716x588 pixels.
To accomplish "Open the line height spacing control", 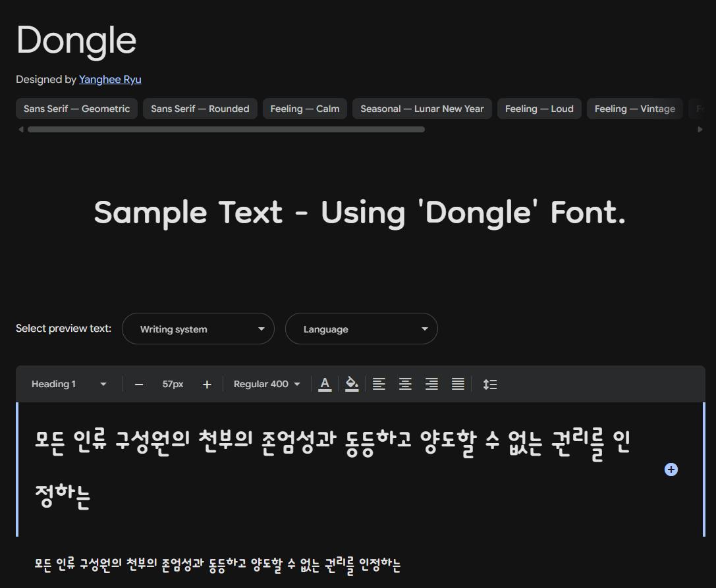I will pyautogui.click(x=490, y=384).
